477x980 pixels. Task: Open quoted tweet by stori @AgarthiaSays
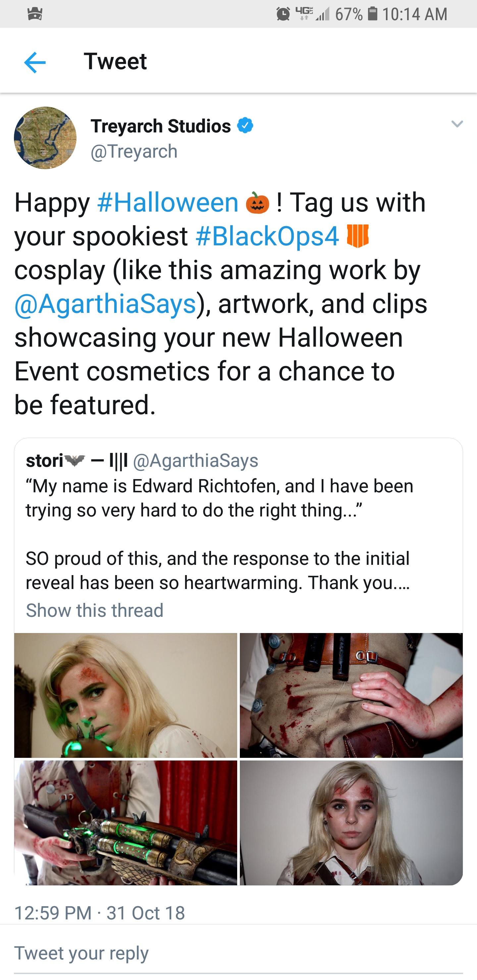point(238,533)
